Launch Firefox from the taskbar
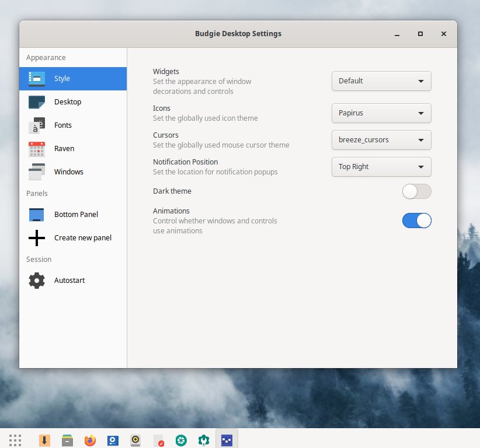 [90, 440]
